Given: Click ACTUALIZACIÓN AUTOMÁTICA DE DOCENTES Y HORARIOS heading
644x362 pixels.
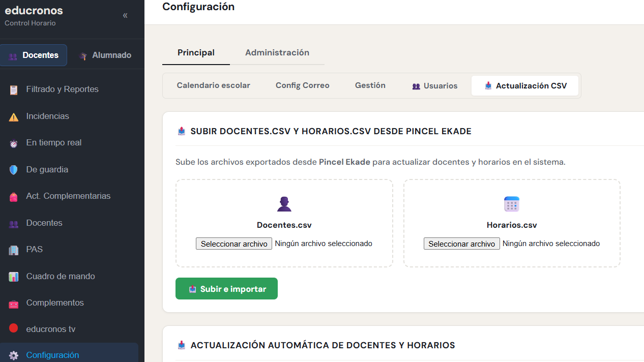Looking at the screenshot, I should coord(323,345).
